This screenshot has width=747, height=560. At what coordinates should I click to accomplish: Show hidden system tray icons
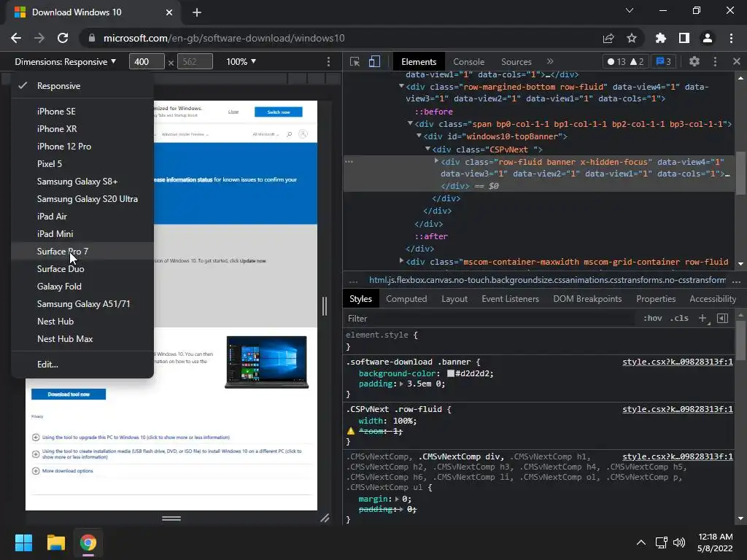[x=641, y=542]
